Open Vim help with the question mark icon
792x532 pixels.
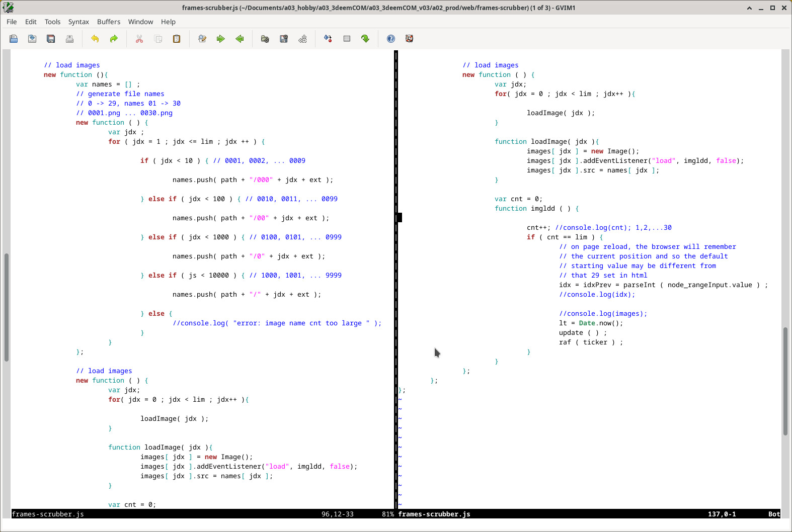(x=391, y=39)
